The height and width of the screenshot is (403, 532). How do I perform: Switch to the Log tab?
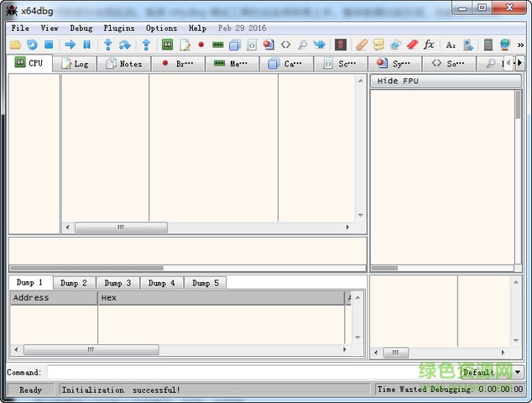click(75, 64)
